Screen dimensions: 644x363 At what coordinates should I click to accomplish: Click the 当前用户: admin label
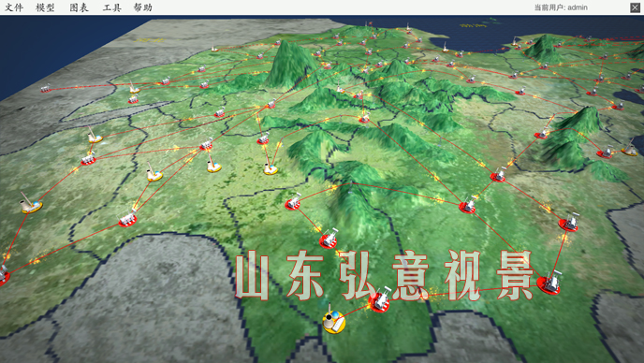[561, 7]
